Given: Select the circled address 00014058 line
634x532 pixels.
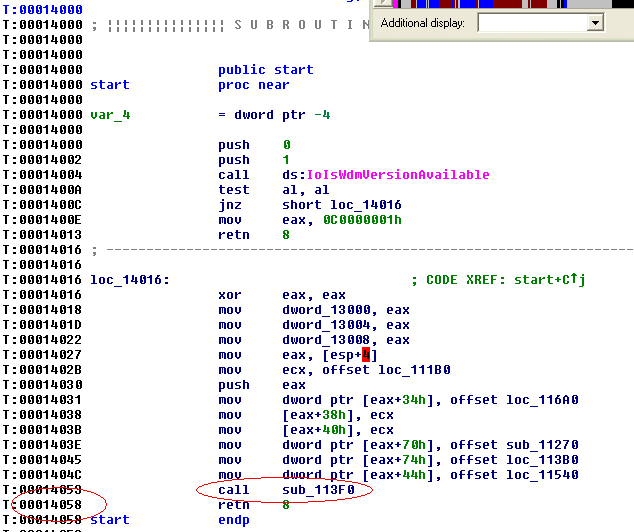Looking at the screenshot, I should pyautogui.click(x=45, y=505).
